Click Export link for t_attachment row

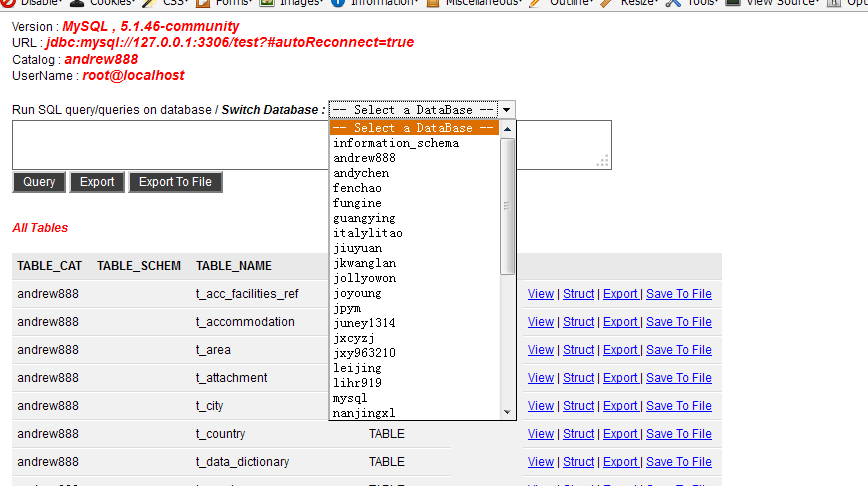click(x=621, y=378)
